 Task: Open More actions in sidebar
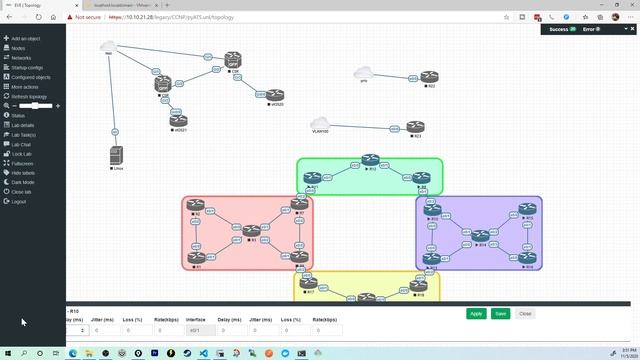[x=21, y=87]
